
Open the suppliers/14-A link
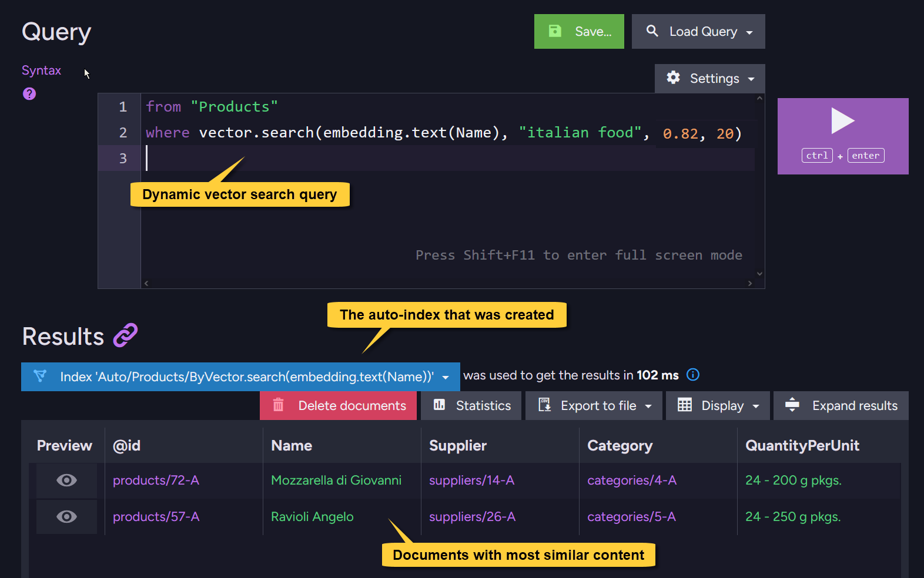point(471,480)
